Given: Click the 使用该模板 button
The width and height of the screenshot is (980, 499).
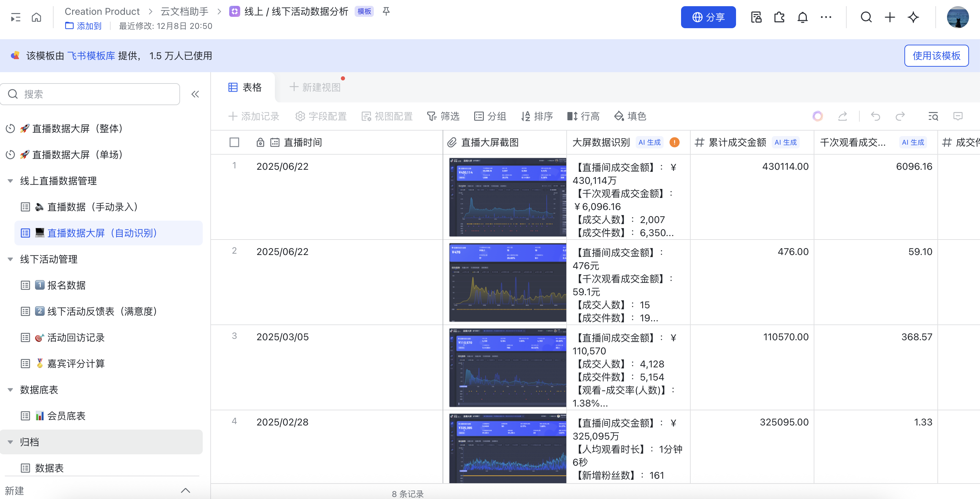Looking at the screenshot, I should (x=936, y=56).
